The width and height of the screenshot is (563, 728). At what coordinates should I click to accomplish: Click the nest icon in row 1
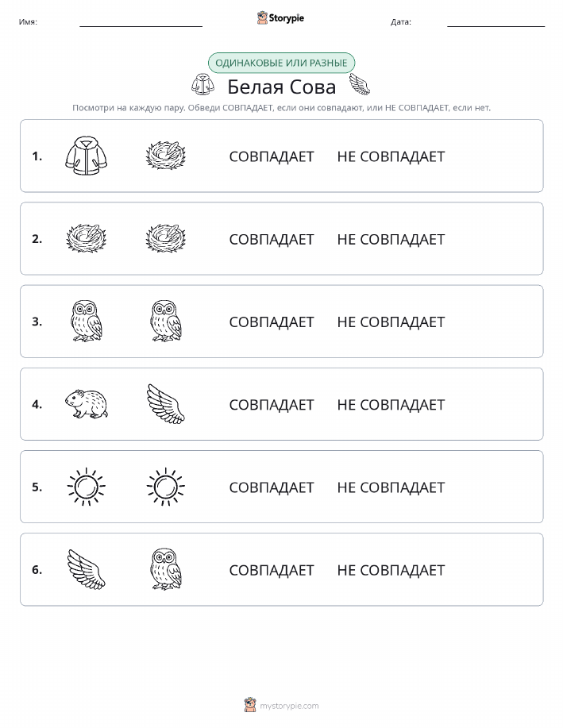tap(166, 156)
